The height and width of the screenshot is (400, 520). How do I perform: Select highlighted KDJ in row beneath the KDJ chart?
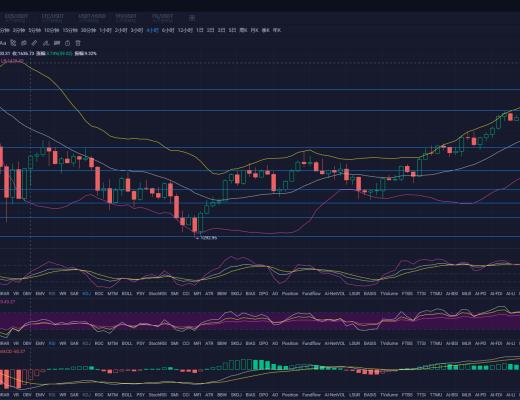pos(86,294)
